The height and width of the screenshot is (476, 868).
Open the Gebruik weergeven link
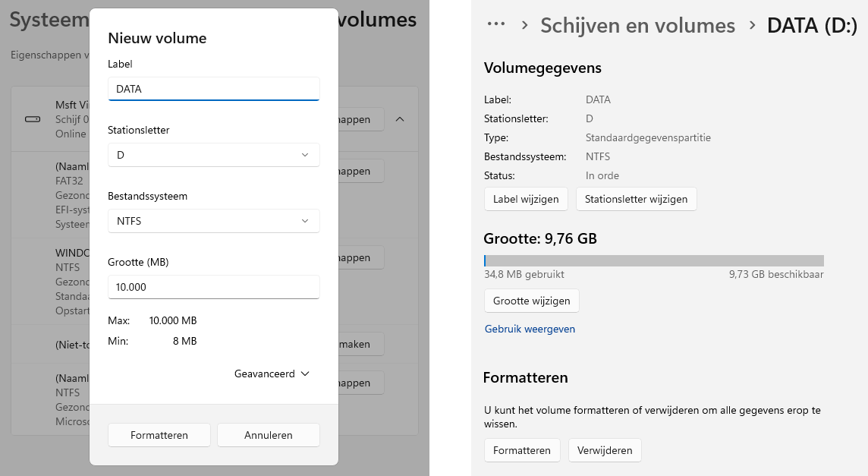coord(530,329)
